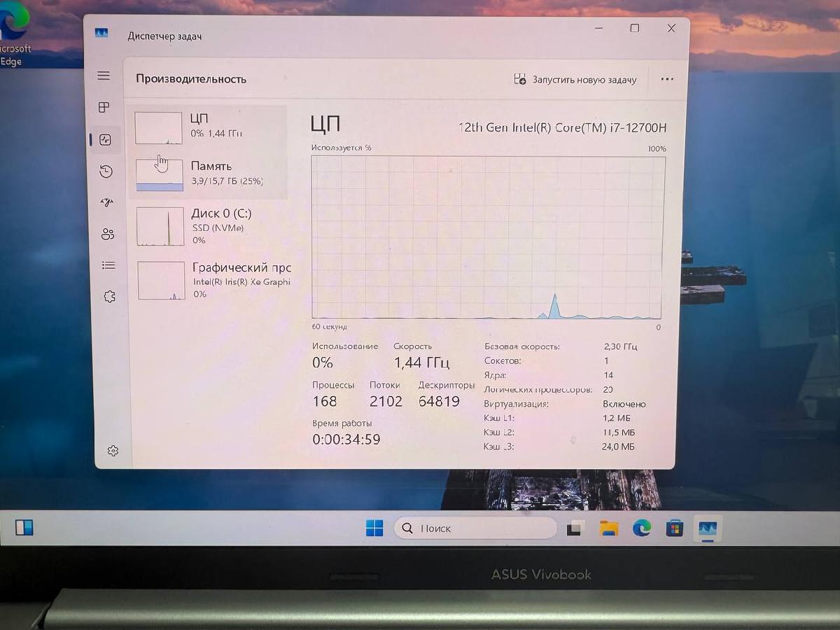Open the Processes view icon
Screen dimensions: 840x630
click(x=104, y=108)
